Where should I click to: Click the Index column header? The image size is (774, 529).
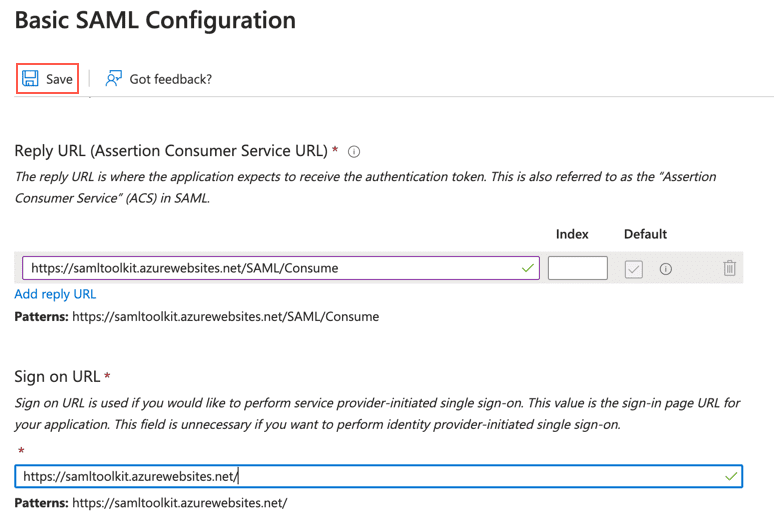coord(572,234)
